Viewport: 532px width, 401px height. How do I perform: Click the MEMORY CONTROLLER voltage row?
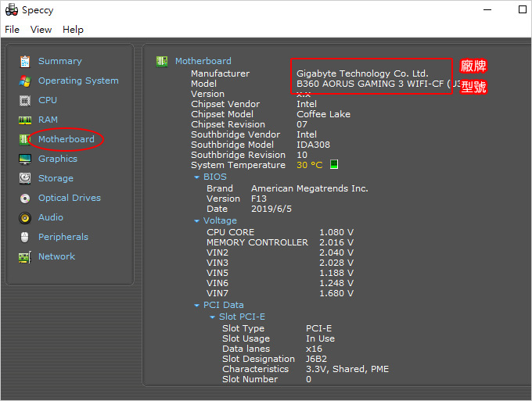point(280,242)
